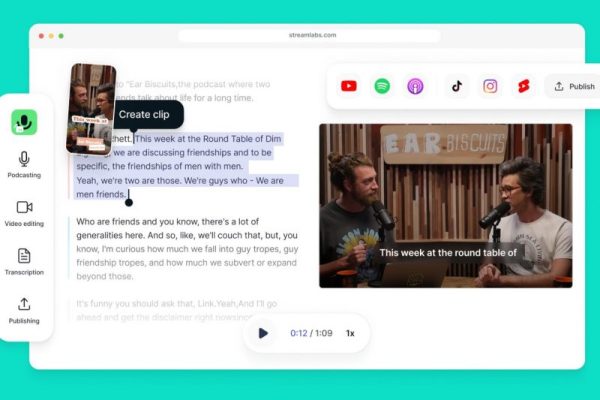Screen dimensions: 600x400
Task: Click the 1:09 total duration text
Action: point(324,333)
